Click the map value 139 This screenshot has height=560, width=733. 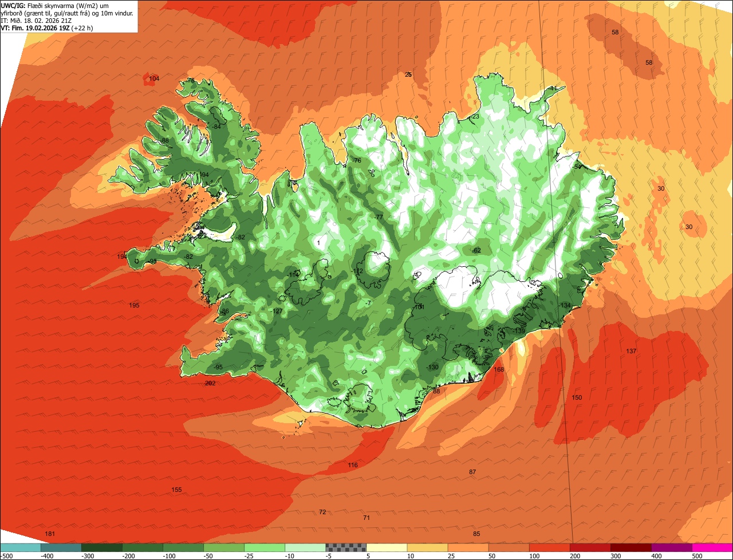point(519,331)
